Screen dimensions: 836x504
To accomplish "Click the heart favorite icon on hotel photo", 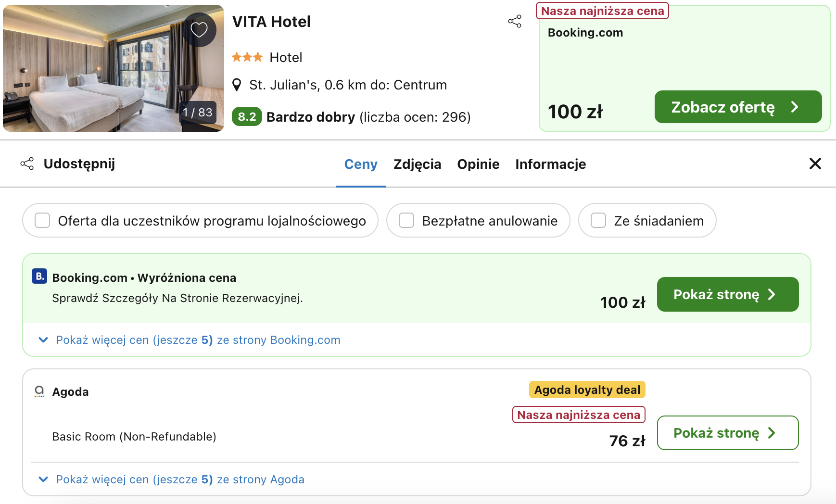I will [199, 30].
